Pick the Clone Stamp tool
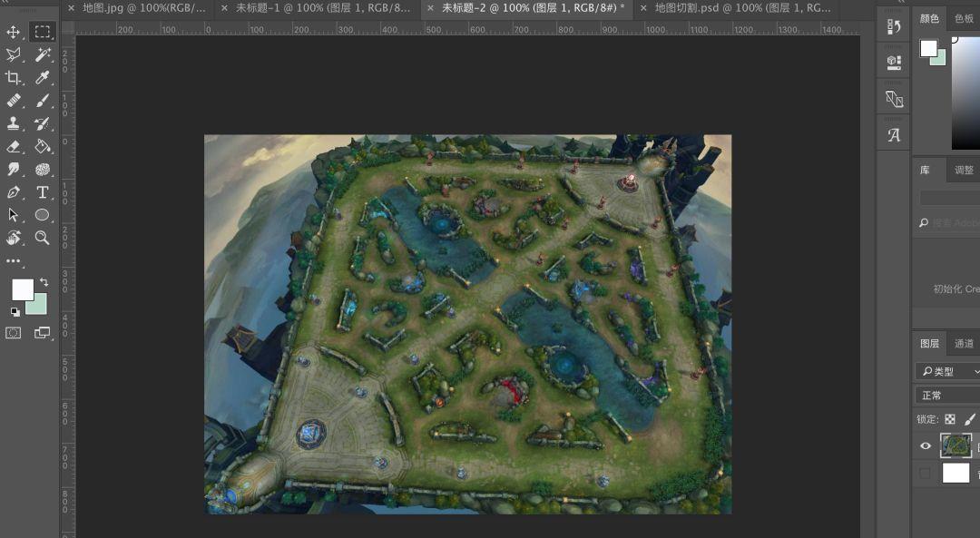The image size is (980, 538). [13, 123]
